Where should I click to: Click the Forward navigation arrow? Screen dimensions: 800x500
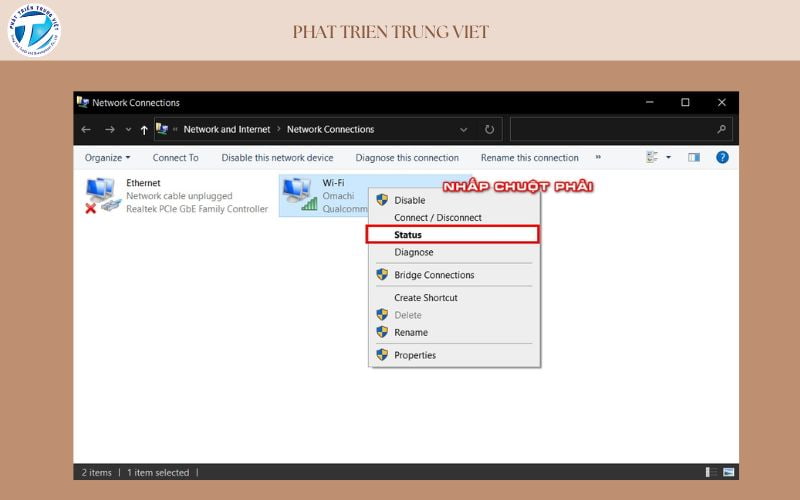110,130
